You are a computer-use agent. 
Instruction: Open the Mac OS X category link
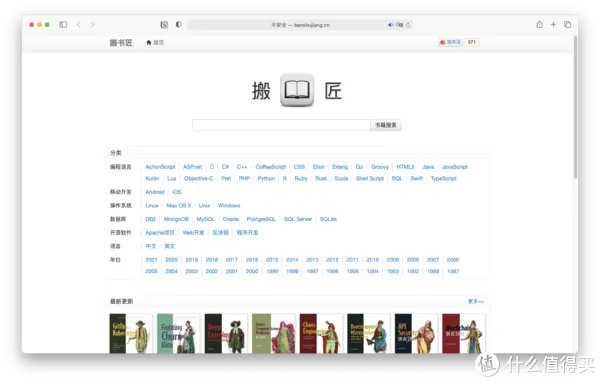tap(179, 206)
